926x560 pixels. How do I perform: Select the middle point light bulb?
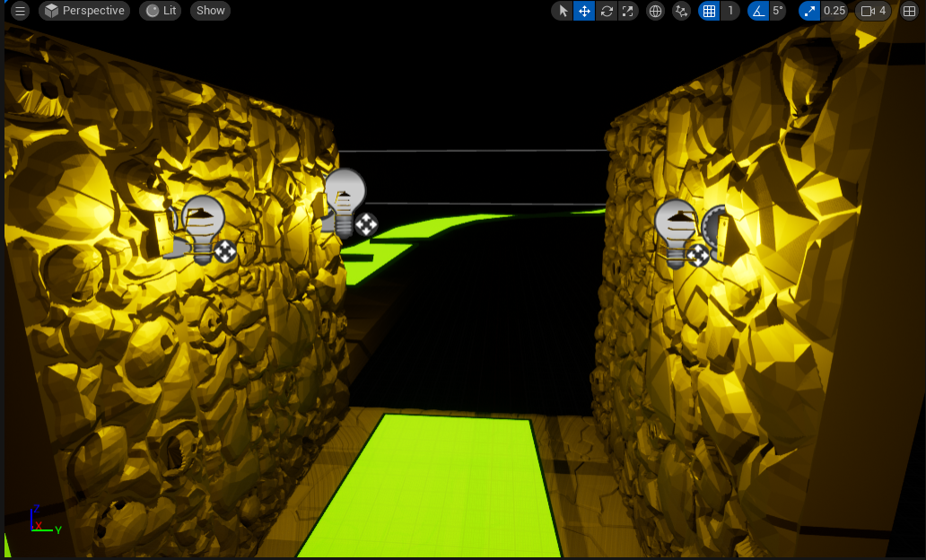(x=345, y=201)
